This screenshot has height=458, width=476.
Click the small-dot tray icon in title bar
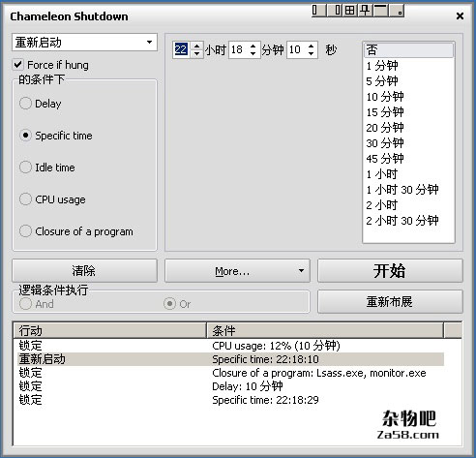coord(397,11)
